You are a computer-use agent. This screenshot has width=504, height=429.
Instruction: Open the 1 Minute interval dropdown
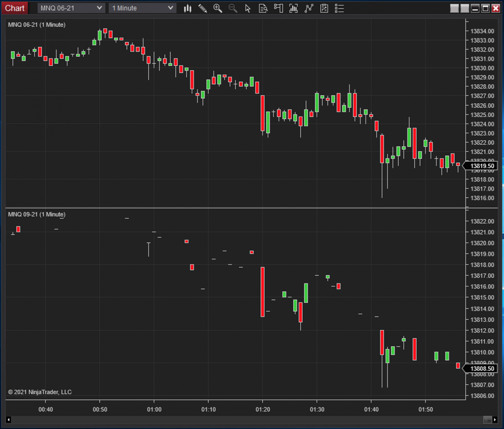tap(143, 8)
